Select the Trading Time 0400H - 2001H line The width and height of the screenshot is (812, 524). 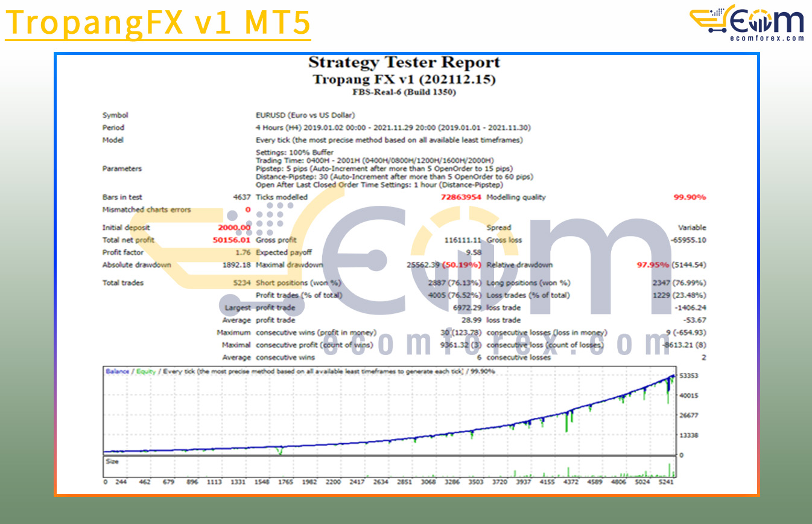click(x=375, y=161)
